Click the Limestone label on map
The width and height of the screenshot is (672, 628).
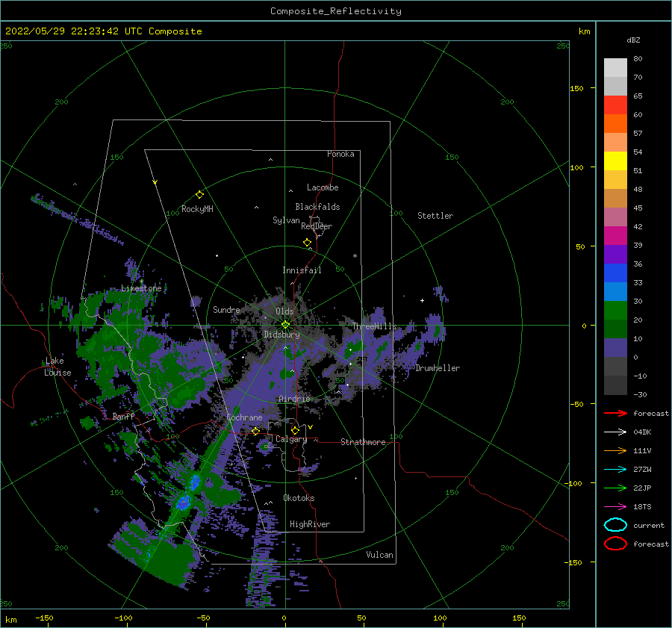pos(141,288)
